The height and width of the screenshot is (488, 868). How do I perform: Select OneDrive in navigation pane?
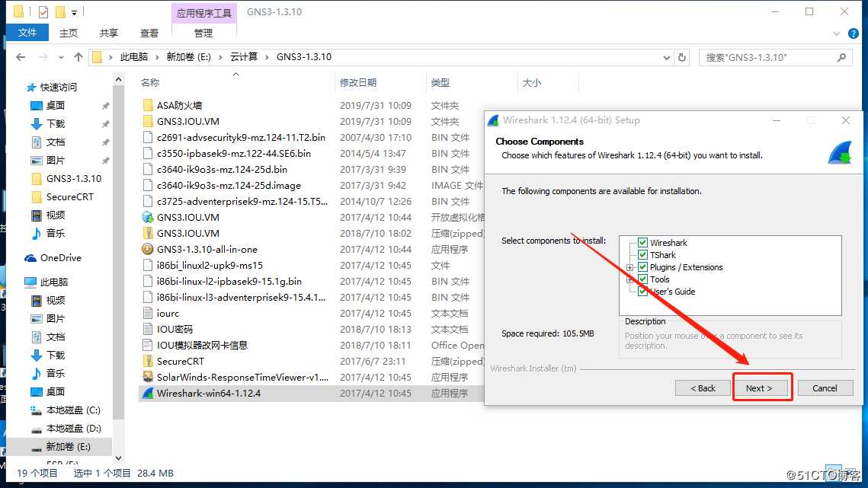60,257
